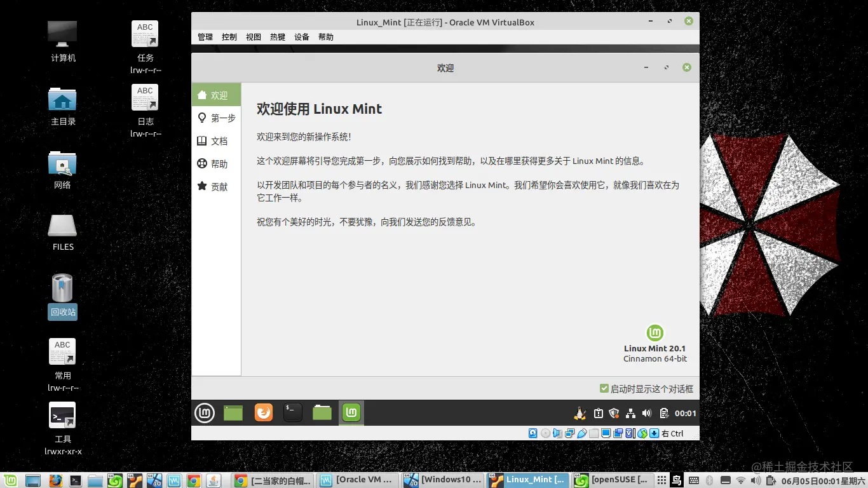868x488 pixels.
Task: Click VirtualBox shared folders indicator
Action: (x=593, y=433)
